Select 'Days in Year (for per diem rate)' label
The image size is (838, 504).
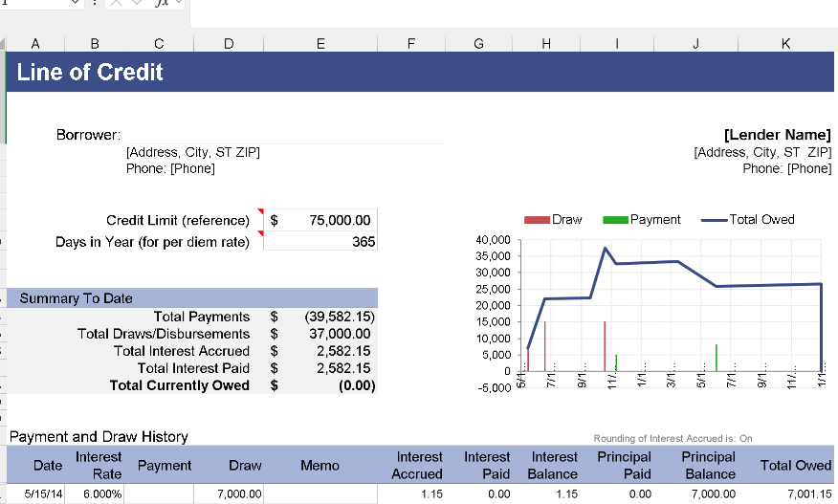(x=152, y=242)
